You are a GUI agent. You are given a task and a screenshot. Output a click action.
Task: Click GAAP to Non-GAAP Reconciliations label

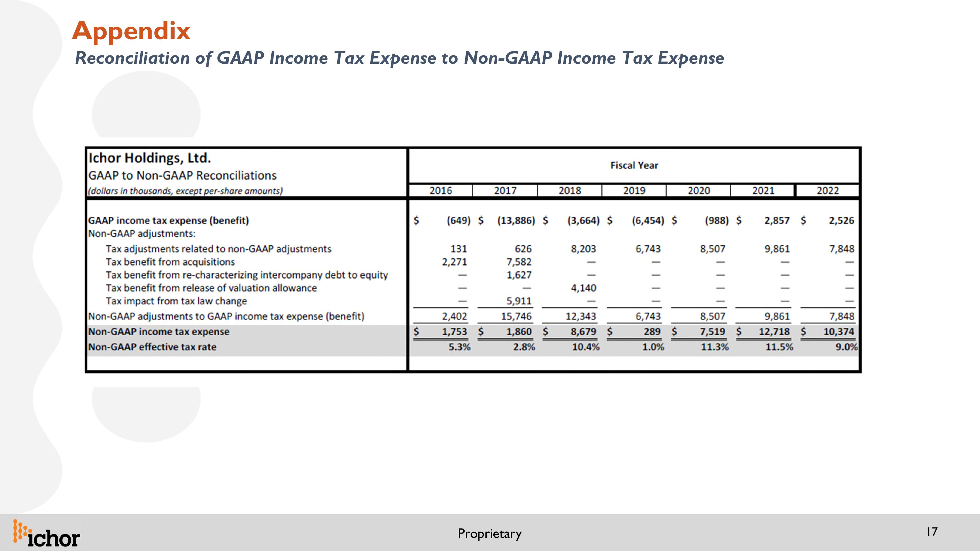tap(183, 176)
